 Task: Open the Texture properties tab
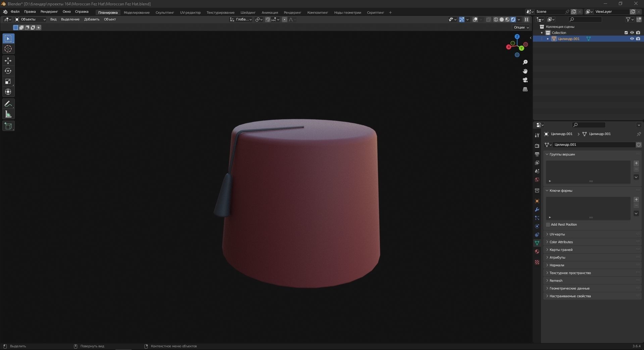click(537, 262)
